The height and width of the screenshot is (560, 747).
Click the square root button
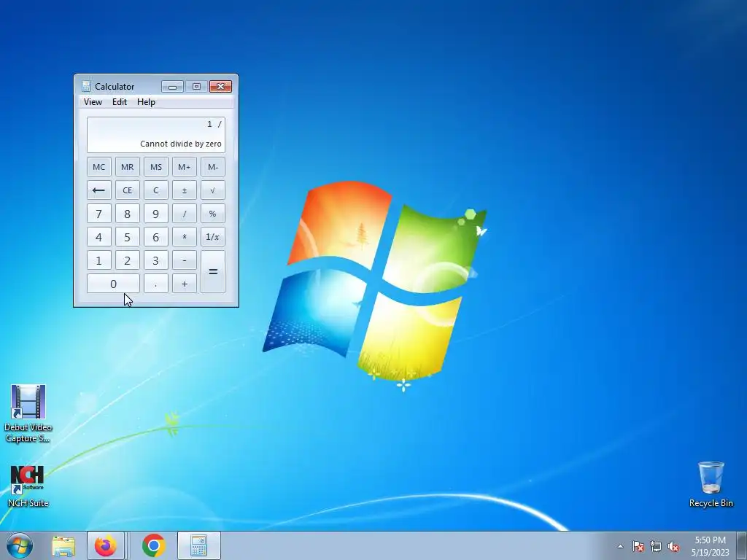click(213, 190)
